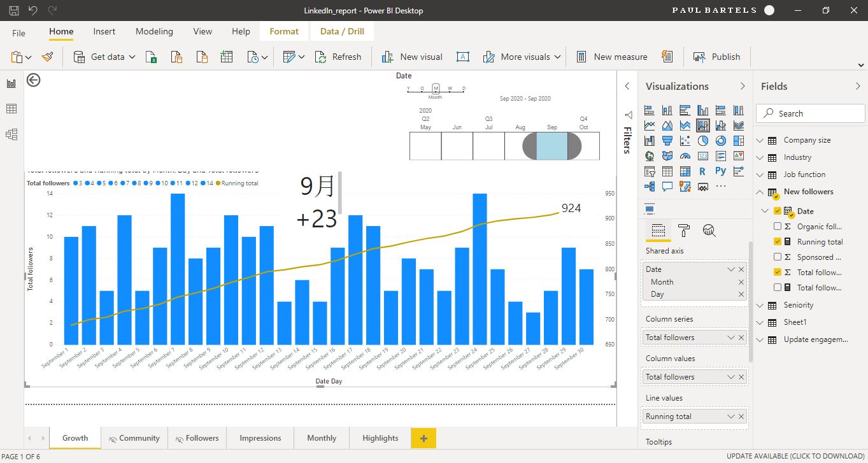
Task: Choose the gauge visualization icon
Action: pyautogui.click(x=685, y=156)
